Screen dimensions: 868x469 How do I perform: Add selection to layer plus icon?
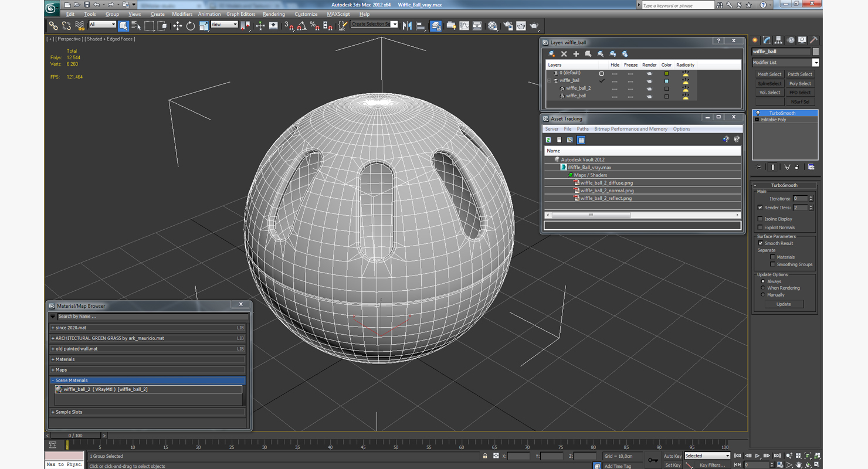[576, 54]
